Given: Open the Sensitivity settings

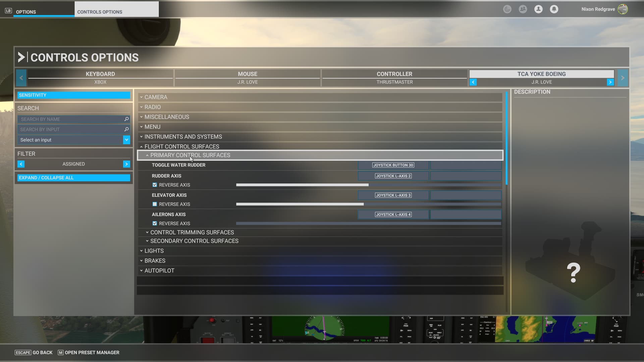Looking at the screenshot, I should [x=73, y=95].
